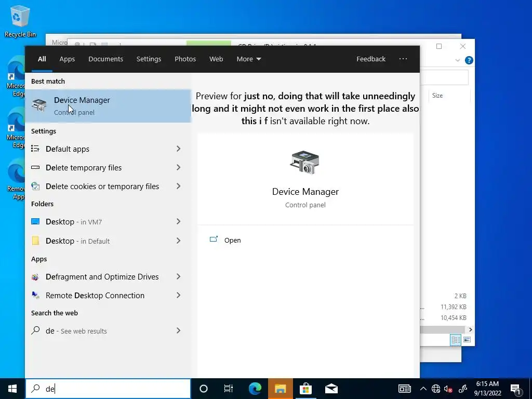
Task: Click the Remote Desktop Connection app icon
Action: click(x=35, y=295)
